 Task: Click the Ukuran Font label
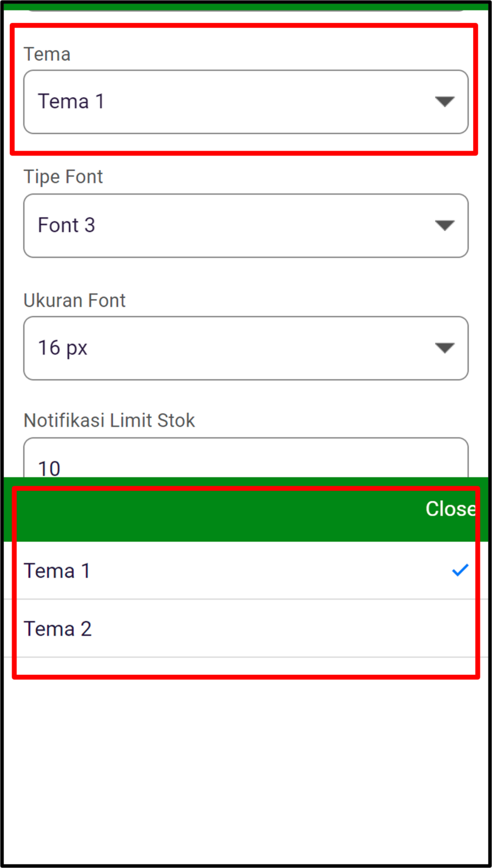point(74,301)
